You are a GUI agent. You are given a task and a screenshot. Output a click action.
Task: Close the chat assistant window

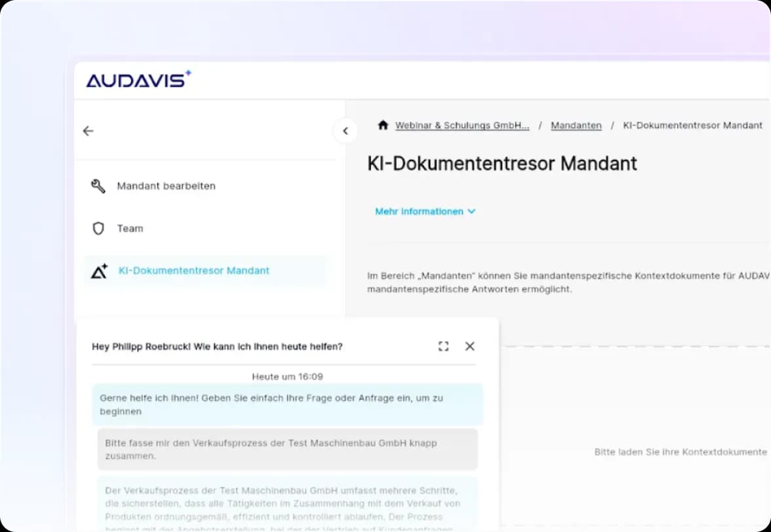(x=469, y=346)
